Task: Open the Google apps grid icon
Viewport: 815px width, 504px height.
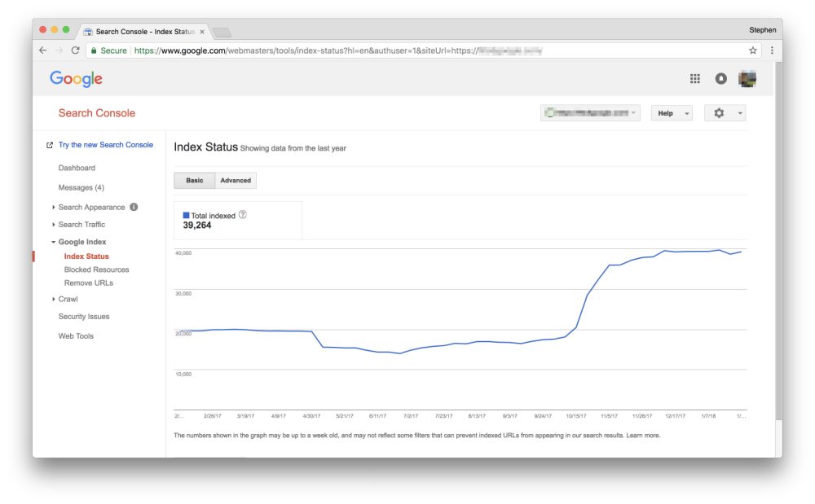Action: tap(695, 79)
